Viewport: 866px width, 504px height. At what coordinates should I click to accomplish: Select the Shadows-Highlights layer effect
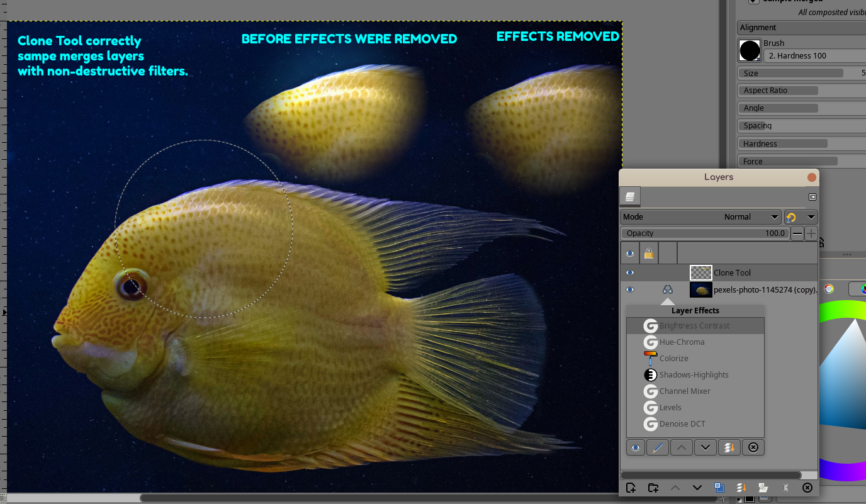point(695,375)
